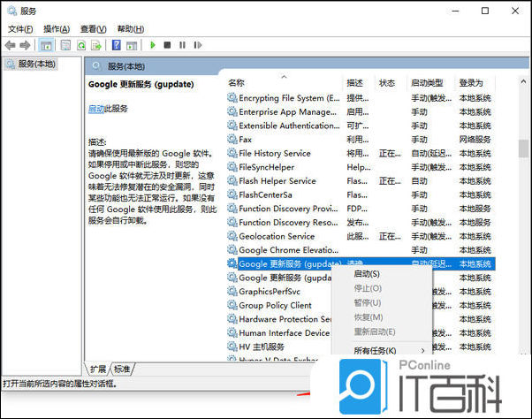This screenshot has height=419, width=532.
Task: Click 自动 startup type of Flash Helper Service
Action: [x=420, y=181]
